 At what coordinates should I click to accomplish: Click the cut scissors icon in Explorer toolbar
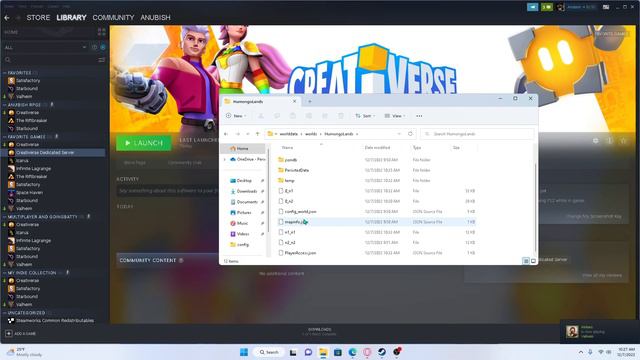point(261,116)
